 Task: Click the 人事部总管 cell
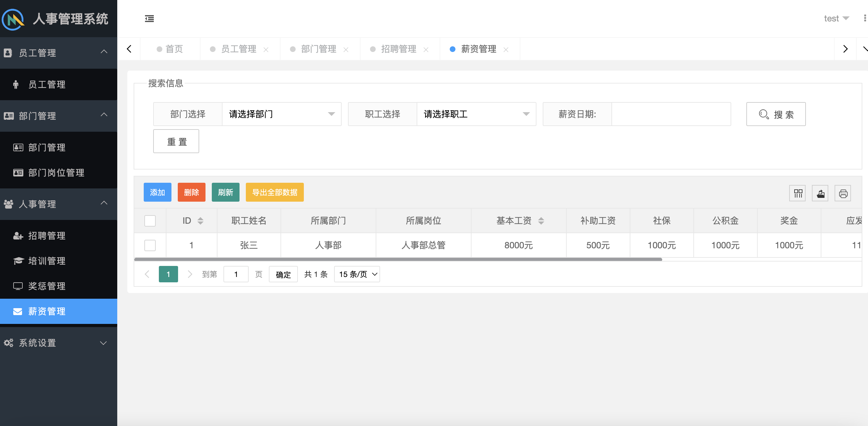[424, 245]
